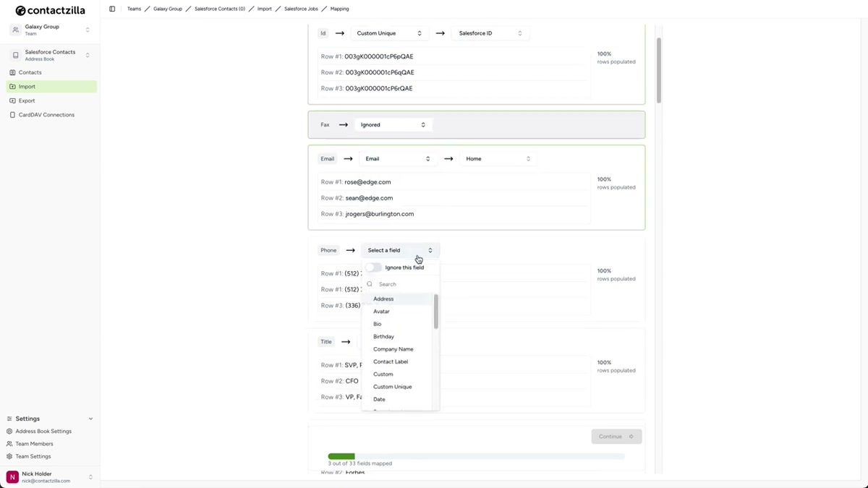Viewport: 868px width, 488px height.
Task: Click the Teams breadcrumb
Action: (x=135, y=9)
